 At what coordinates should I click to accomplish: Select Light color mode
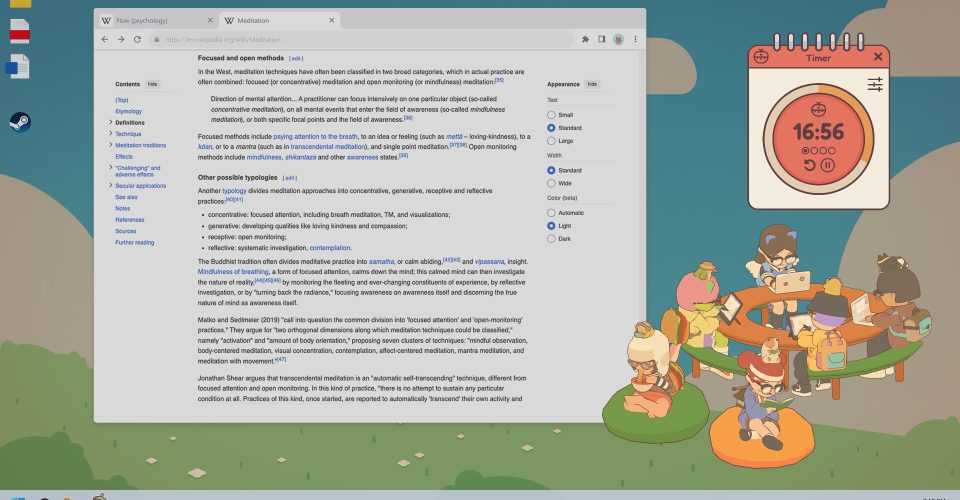(551, 226)
